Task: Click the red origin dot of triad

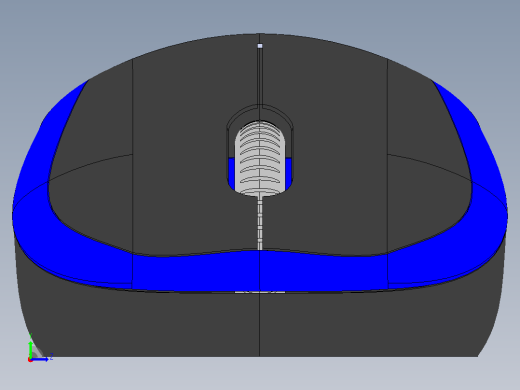Action: click(x=30, y=360)
